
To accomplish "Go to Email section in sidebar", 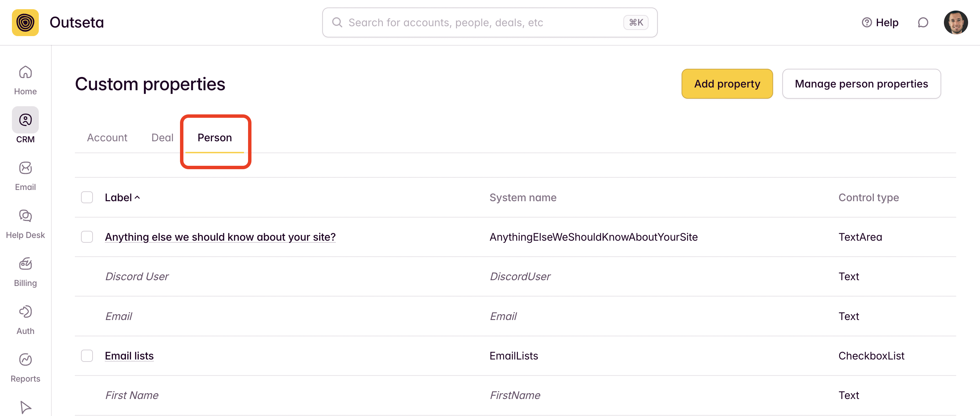I will pos(25,175).
